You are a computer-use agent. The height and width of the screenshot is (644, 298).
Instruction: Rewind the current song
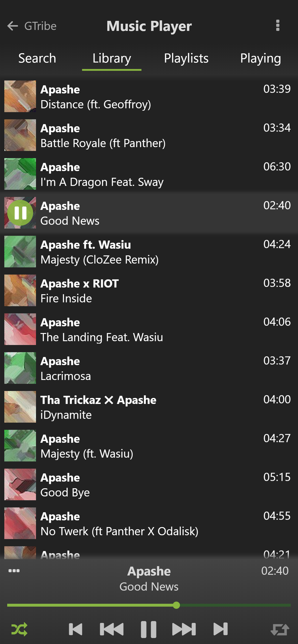tap(112, 629)
